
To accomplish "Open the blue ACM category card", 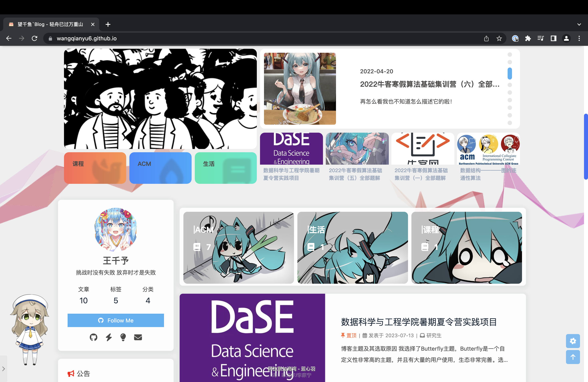I will tap(160, 168).
